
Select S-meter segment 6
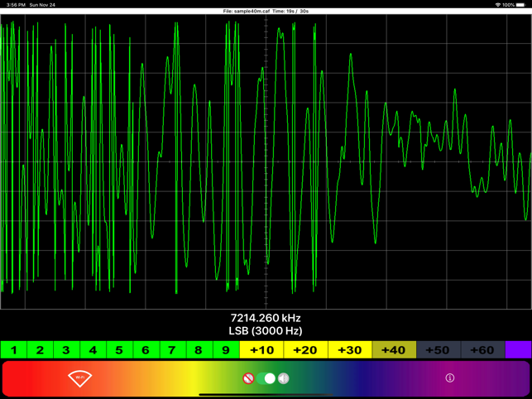146,350
